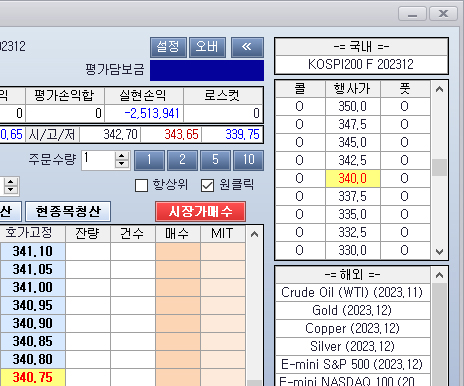Set quantity preset to 5

click(215, 160)
